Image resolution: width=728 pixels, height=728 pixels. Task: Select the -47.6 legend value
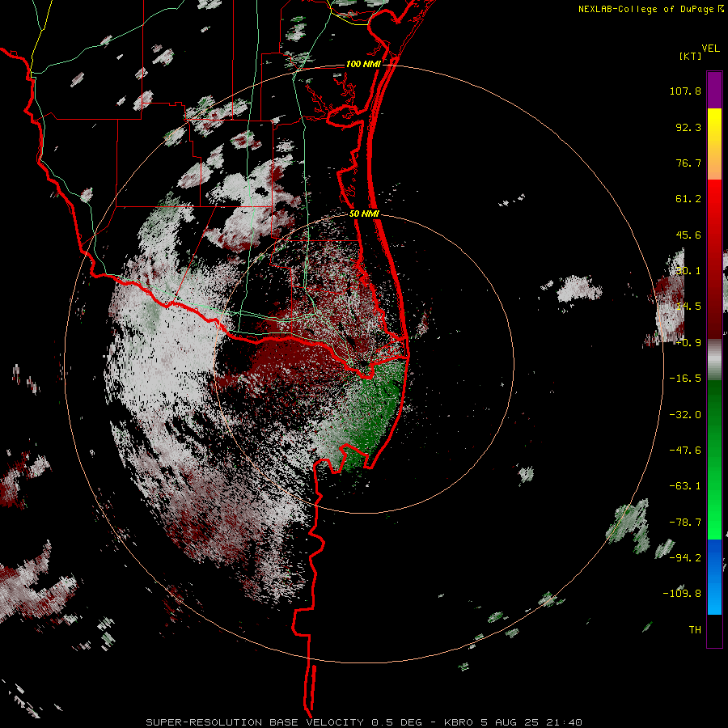pyautogui.click(x=685, y=451)
